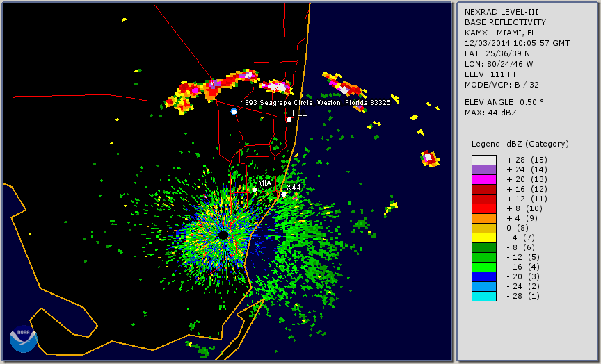Select the white +28 dBZ legend swatch
The width and height of the screenshot is (601, 364).
(484, 160)
